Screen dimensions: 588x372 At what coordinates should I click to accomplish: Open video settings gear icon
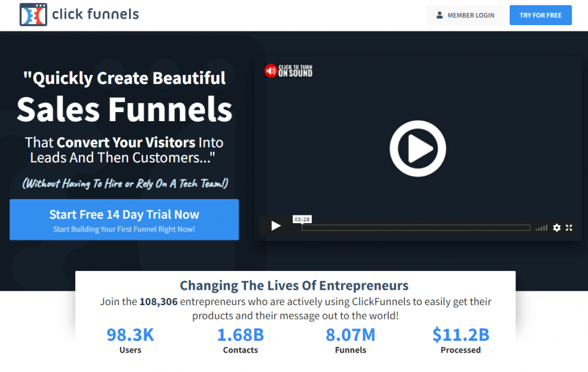click(x=557, y=228)
